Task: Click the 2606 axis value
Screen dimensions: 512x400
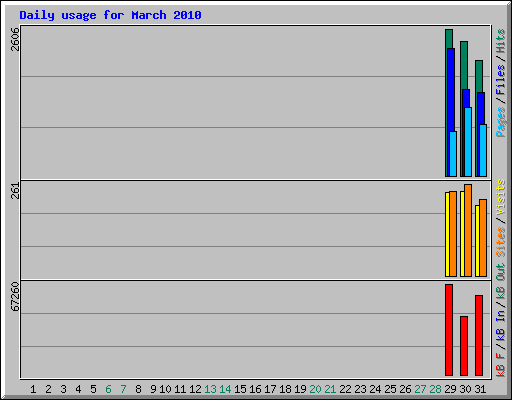Action: [15, 39]
